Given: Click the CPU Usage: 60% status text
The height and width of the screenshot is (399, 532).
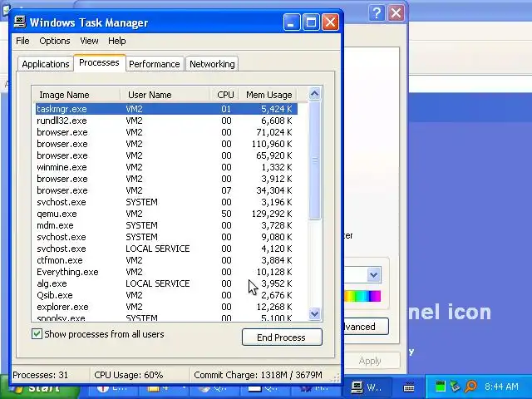Looking at the screenshot, I should [x=129, y=375].
